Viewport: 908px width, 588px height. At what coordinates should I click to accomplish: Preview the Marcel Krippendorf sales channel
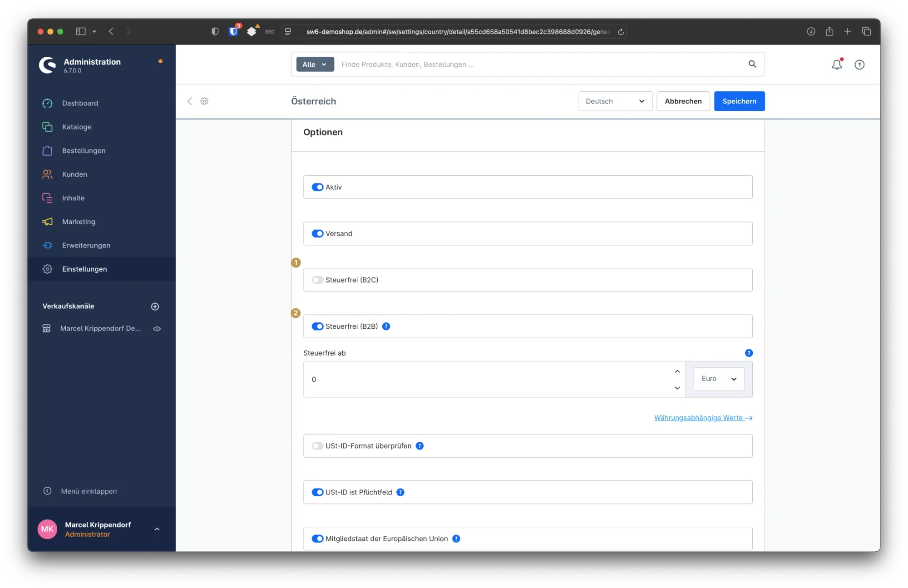pyautogui.click(x=157, y=329)
